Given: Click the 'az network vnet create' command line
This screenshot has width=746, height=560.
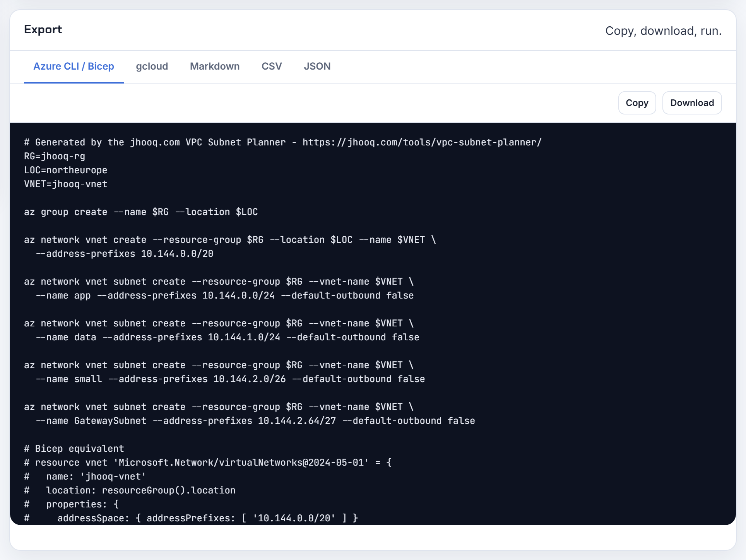Looking at the screenshot, I should click(230, 240).
